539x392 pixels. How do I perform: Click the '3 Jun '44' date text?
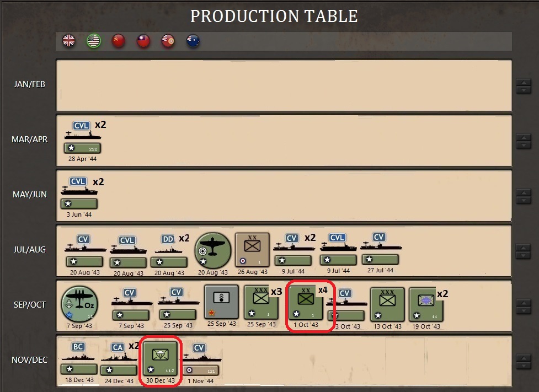pyautogui.click(x=79, y=214)
